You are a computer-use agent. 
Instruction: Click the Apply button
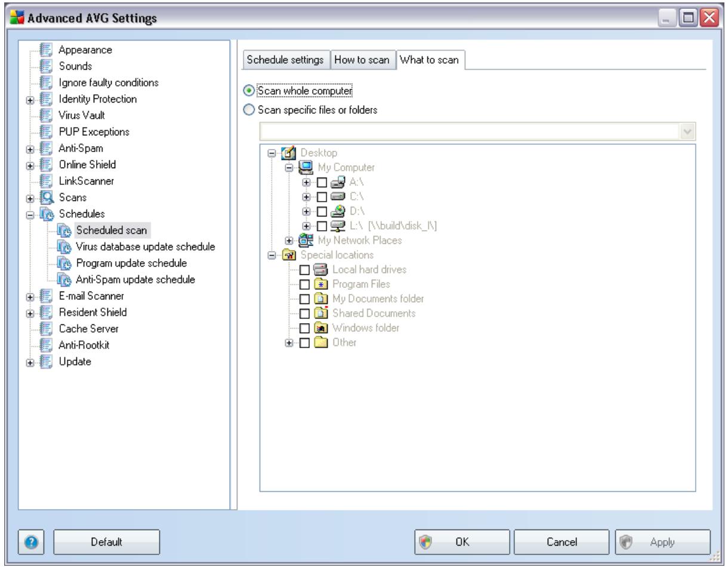click(663, 541)
